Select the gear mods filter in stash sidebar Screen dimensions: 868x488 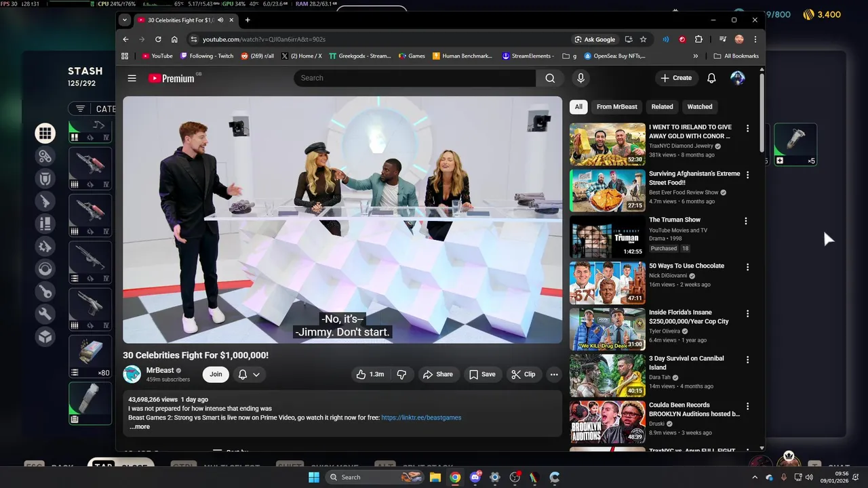(x=45, y=246)
